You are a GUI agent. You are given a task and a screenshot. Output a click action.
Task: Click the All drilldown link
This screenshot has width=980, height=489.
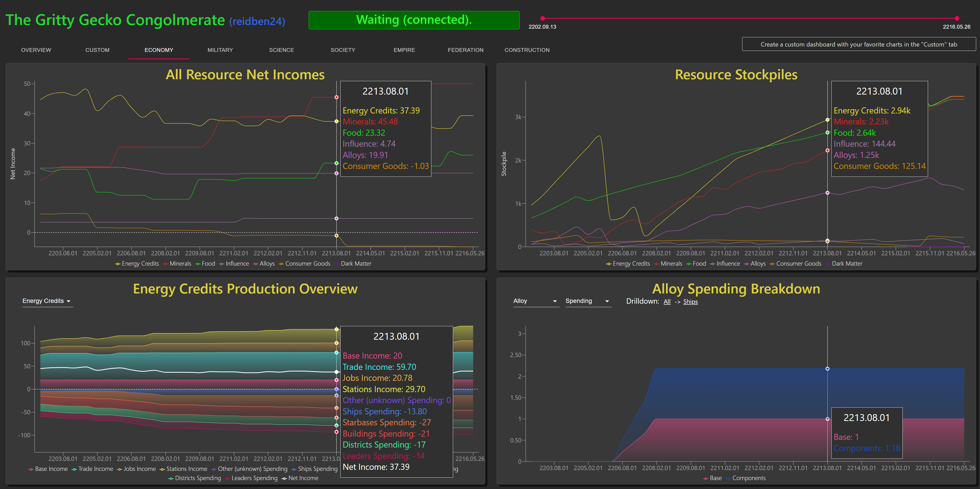[x=667, y=302]
